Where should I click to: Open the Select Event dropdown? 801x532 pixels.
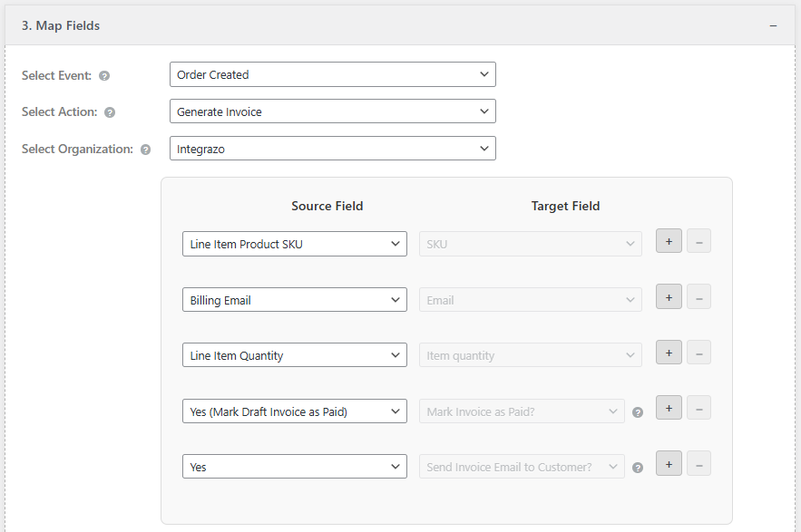point(332,74)
